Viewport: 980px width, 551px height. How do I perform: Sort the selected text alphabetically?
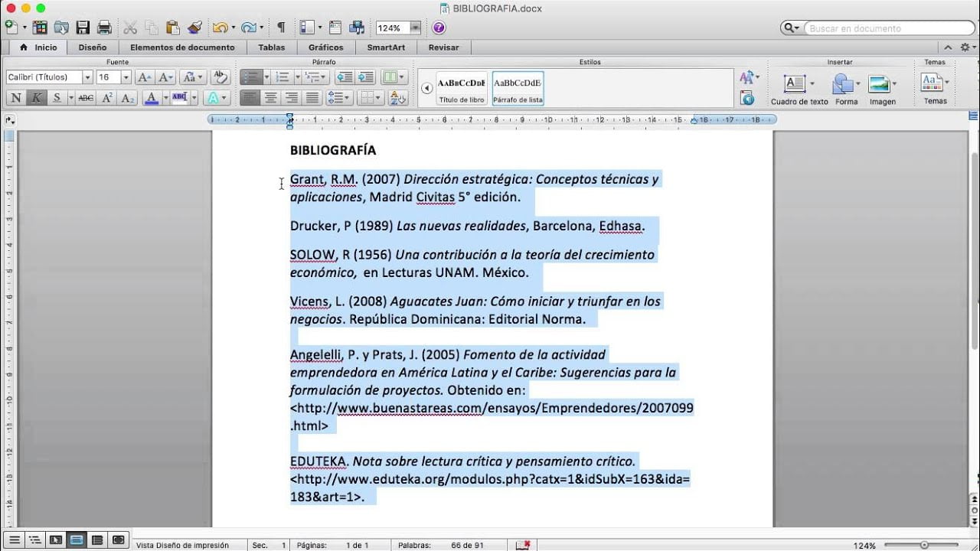point(398,98)
